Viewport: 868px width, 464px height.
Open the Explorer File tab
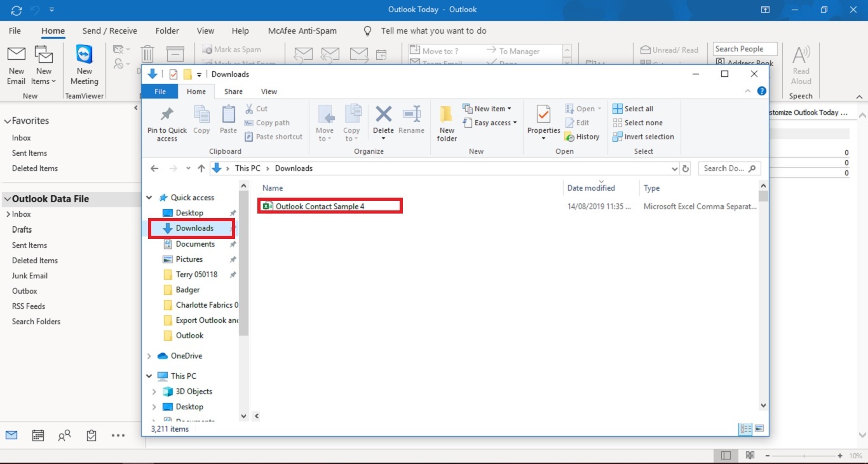click(160, 92)
